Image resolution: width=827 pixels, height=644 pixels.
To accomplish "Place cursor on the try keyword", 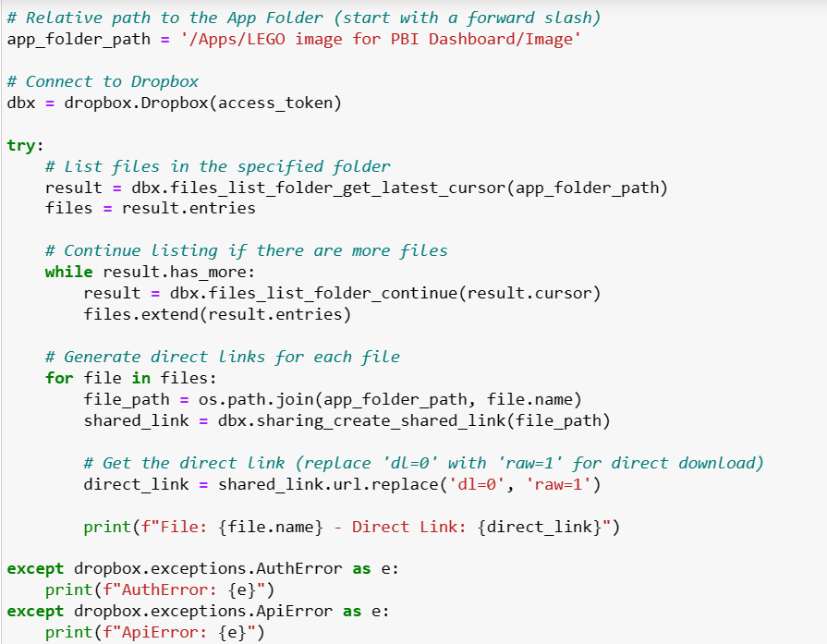I will [22, 145].
